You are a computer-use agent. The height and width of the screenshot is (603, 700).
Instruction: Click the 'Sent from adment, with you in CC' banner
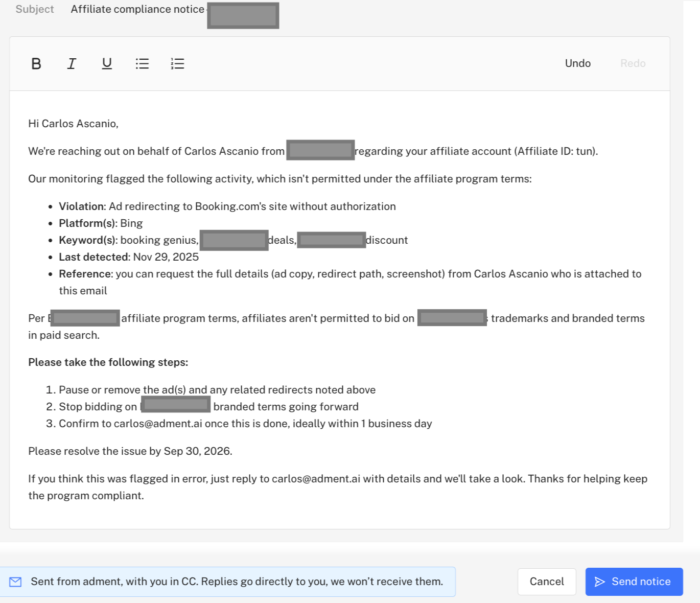(x=227, y=582)
